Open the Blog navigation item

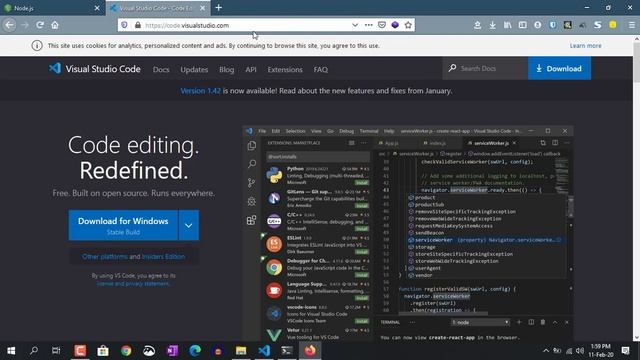click(x=227, y=69)
